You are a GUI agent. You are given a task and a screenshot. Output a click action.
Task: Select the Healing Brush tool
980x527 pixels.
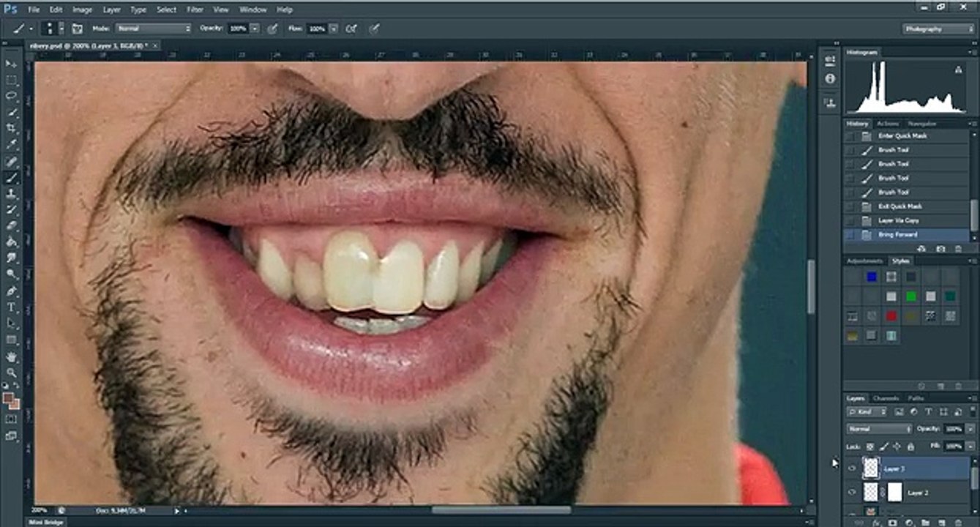pyautogui.click(x=11, y=161)
